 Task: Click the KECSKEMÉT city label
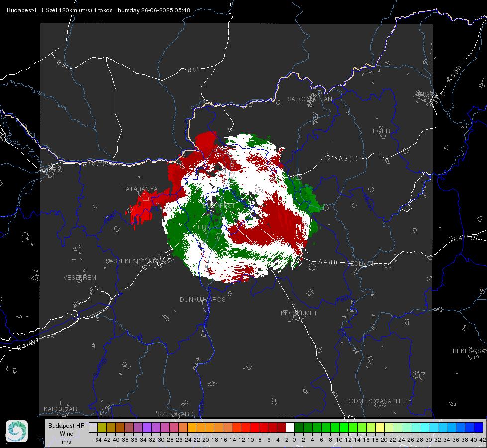[299, 313]
